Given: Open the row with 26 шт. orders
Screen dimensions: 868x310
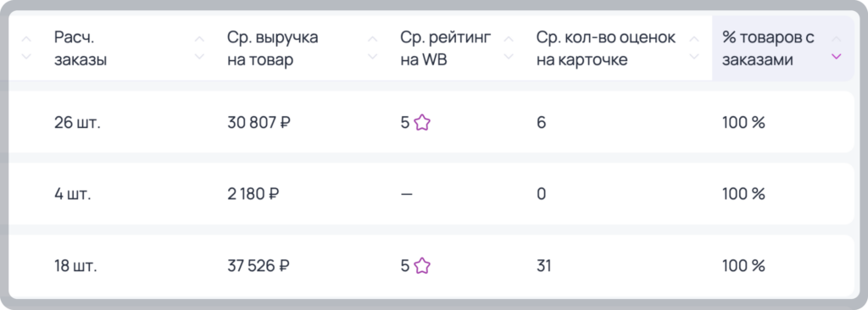Looking at the screenshot, I should pyautogui.click(x=431, y=122).
